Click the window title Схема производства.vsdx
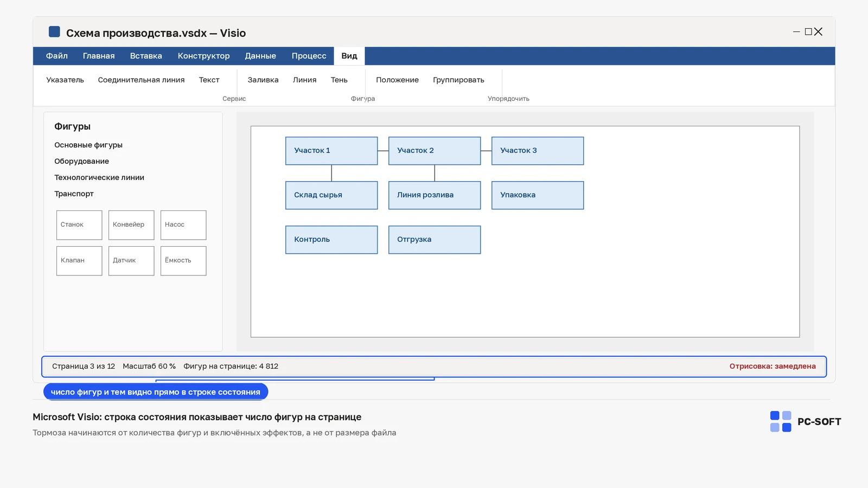This screenshot has width=868, height=488. (x=137, y=33)
